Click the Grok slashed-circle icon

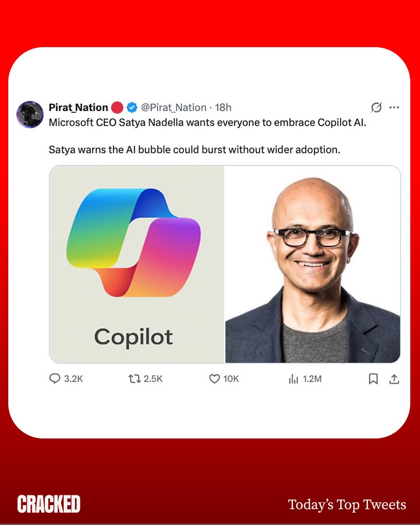pos(376,107)
